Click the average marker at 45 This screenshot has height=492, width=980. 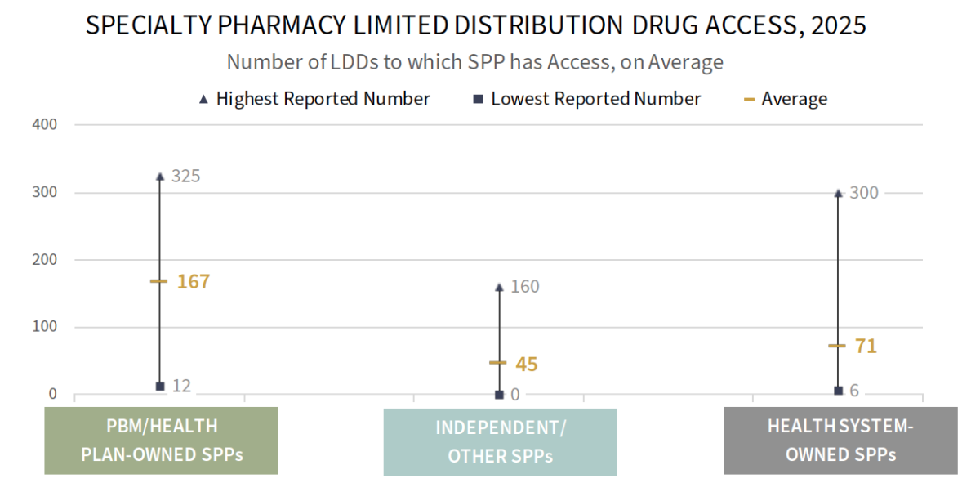[498, 363]
